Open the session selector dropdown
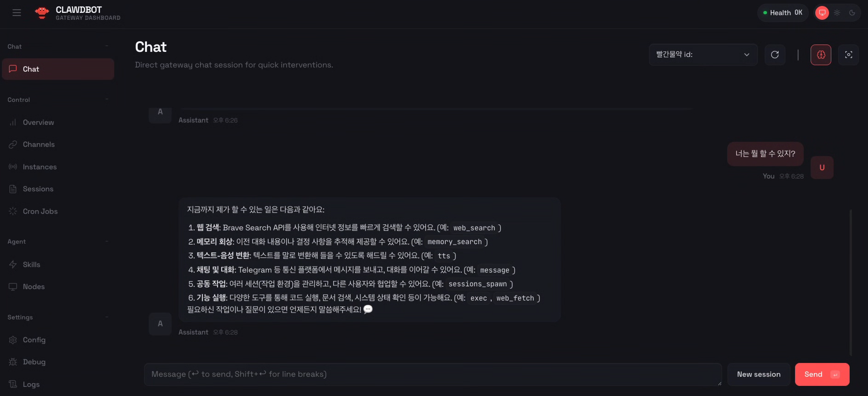This screenshot has height=396, width=868. (x=703, y=55)
